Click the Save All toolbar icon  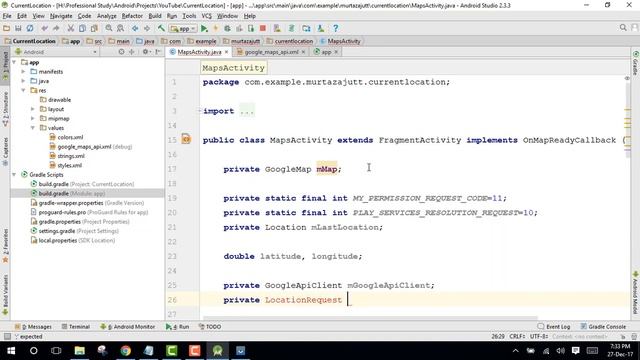pos(18,28)
